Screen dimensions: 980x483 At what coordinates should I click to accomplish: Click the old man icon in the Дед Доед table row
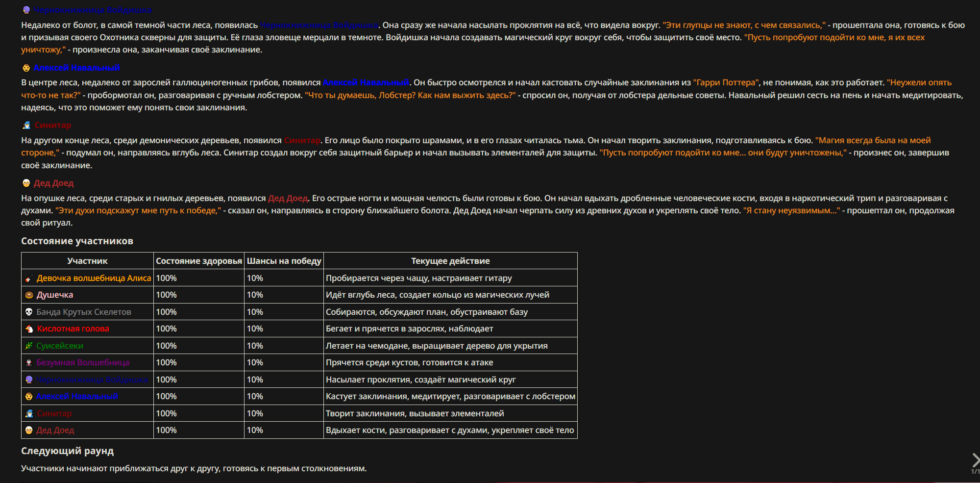tap(29, 430)
